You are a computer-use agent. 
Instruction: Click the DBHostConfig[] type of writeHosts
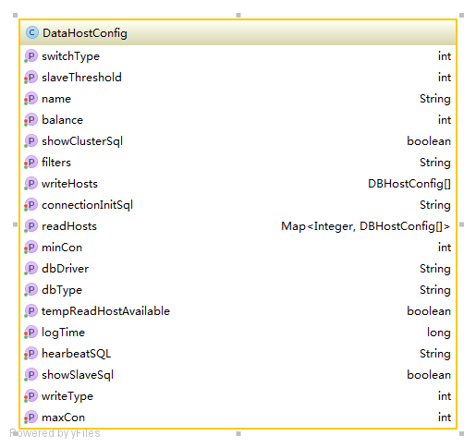tap(409, 184)
